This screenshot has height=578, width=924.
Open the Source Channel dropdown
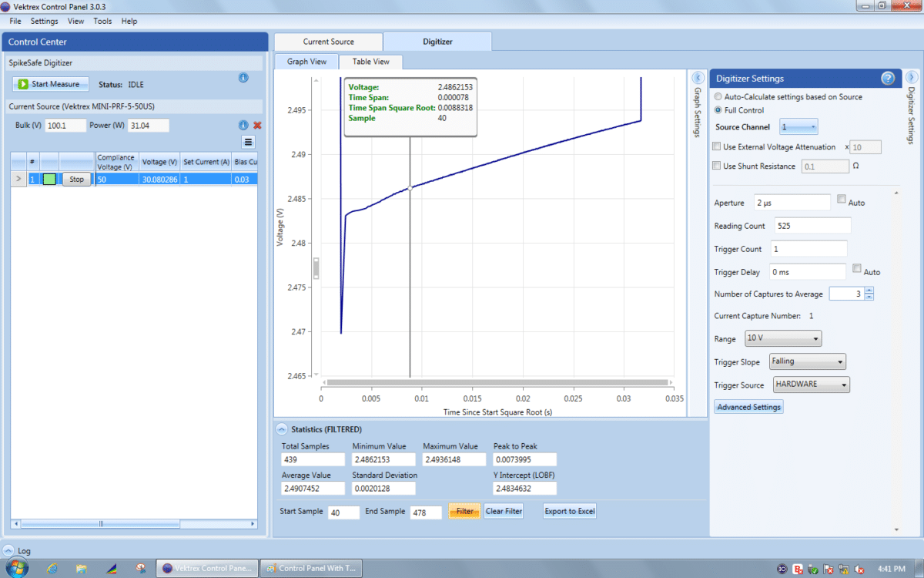pyautogui.click(x=798, y=126)
